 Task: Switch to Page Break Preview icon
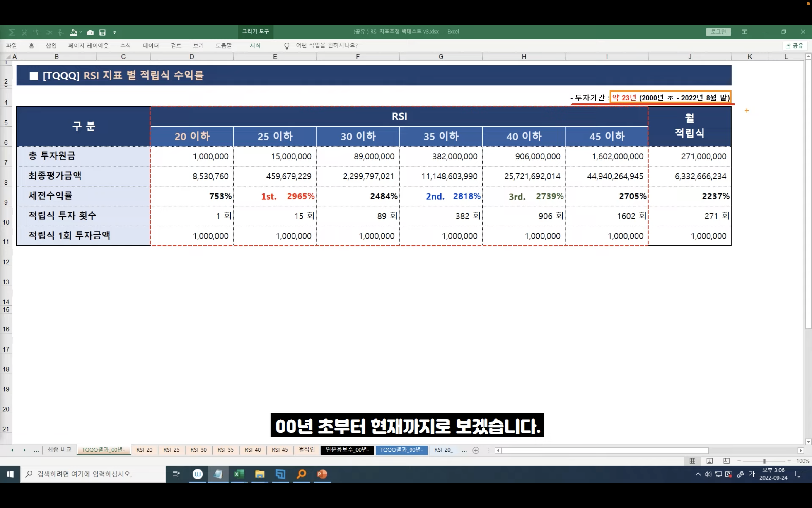(726, 461)
